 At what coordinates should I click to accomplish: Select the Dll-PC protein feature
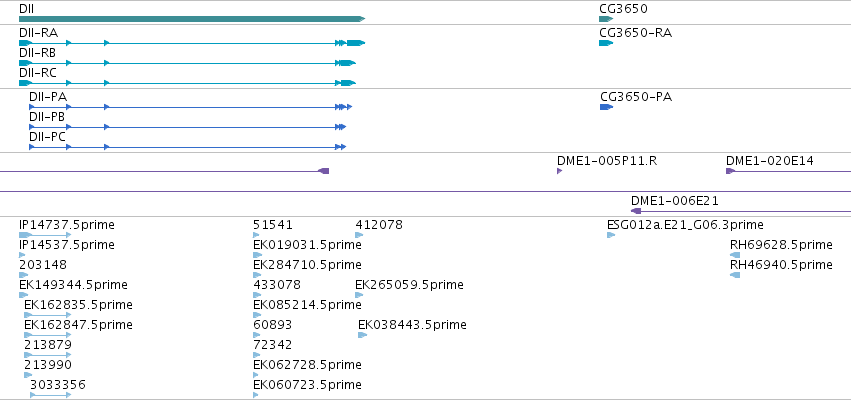[187, 147]
